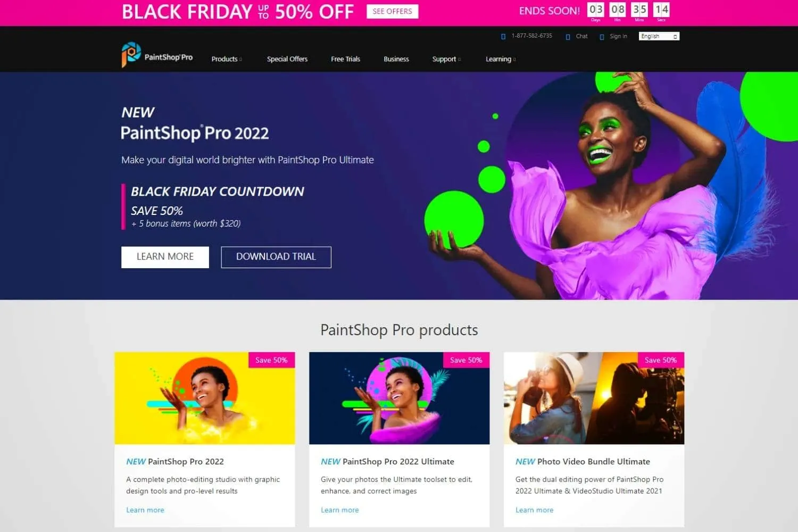Click Learn more under PaintShop Pro 2022
Viewport: 798px width, 532px height.
coord(145,510)
